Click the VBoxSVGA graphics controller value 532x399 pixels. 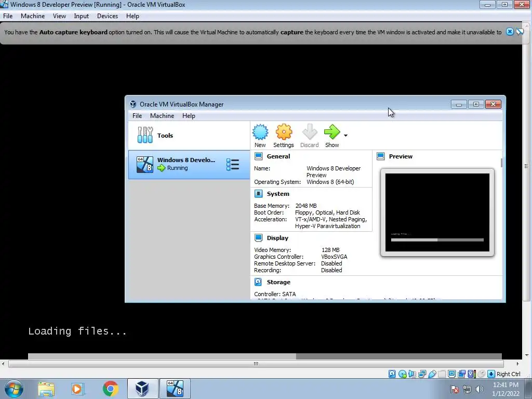point(334,257)
